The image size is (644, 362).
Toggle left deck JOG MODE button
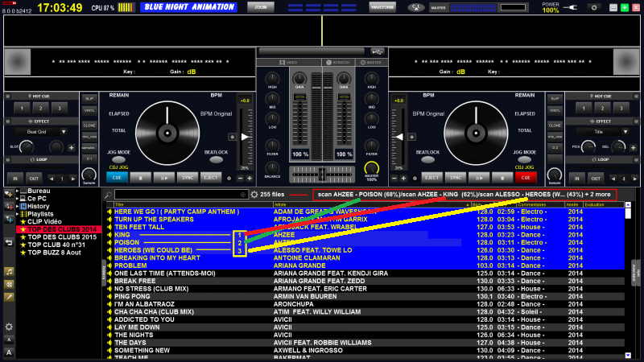(x=118, y=159)
